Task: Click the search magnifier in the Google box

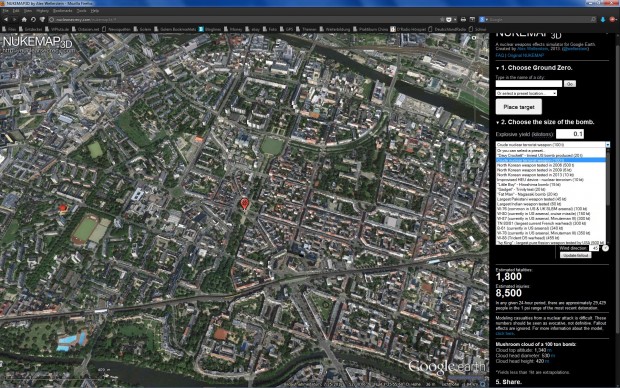Action: (593, 19)
